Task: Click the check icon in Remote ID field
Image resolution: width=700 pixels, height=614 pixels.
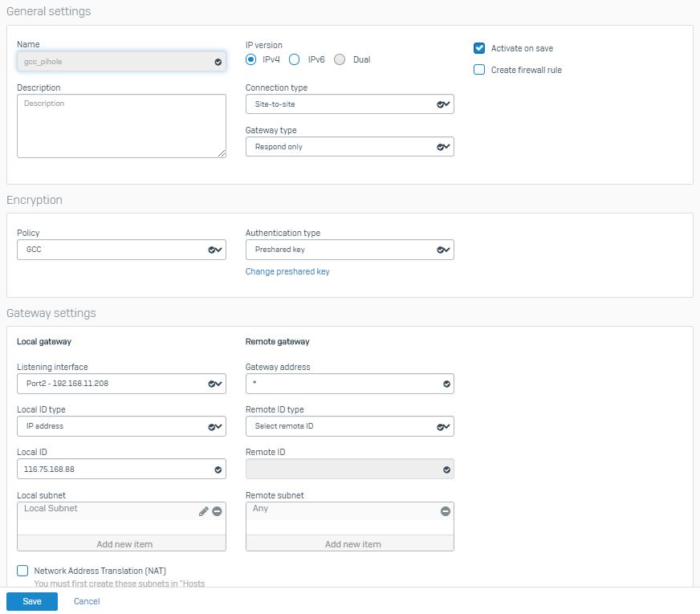Action: coord(446,470)
